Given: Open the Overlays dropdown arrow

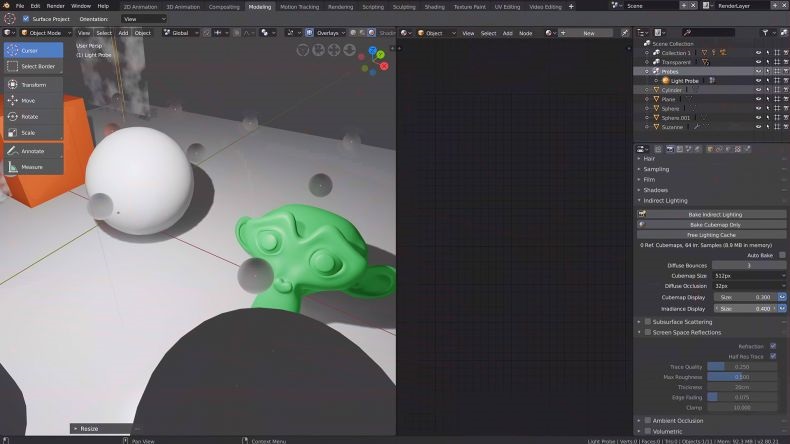Looking at the screenshot, I should point(344,33).
